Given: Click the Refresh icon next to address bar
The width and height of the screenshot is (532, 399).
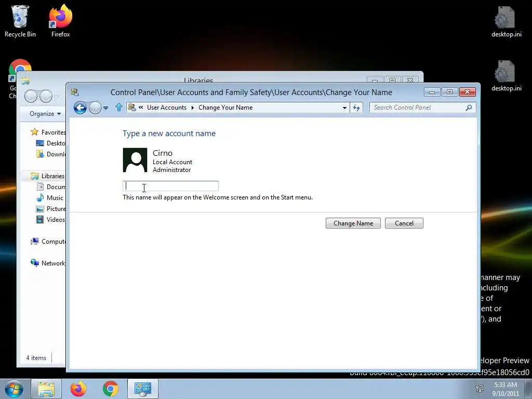Looking at the screenshot, I should click(x=356, y=108).
